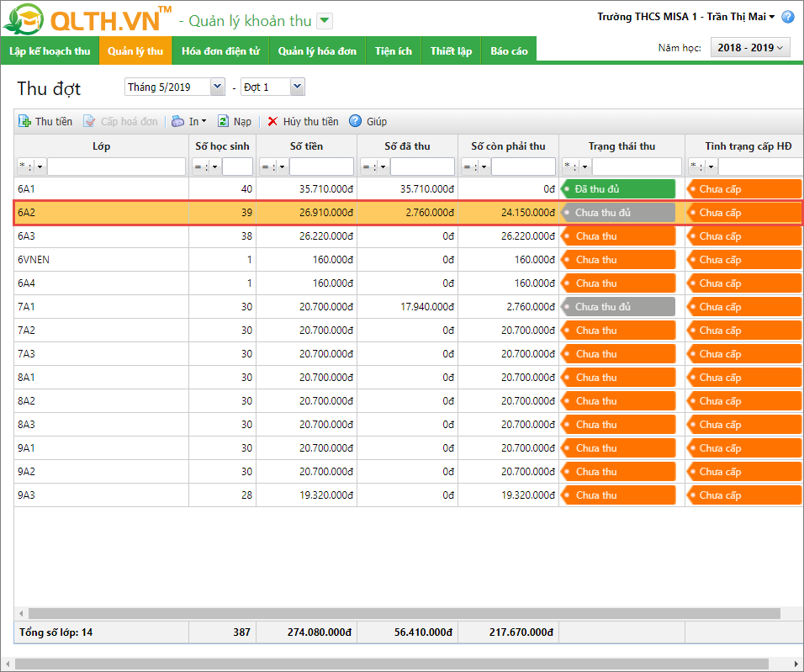Click the In printer icon
804x672 pixels.
coord(178,122)
